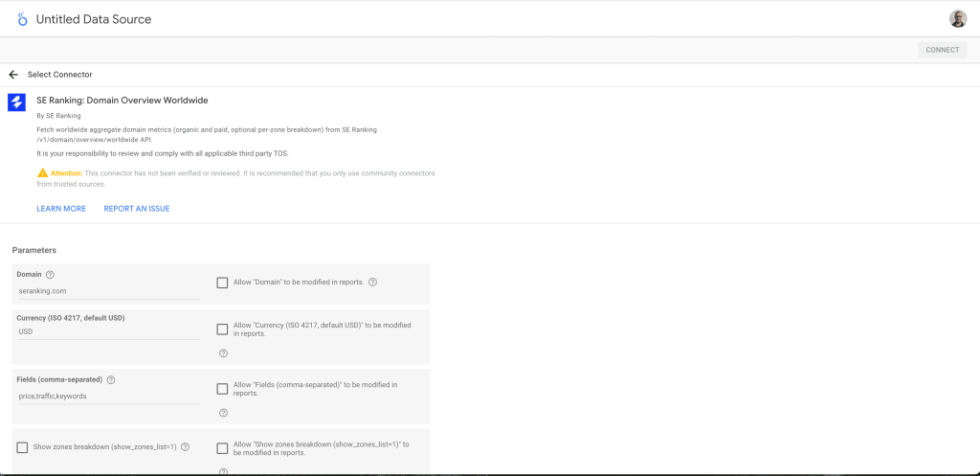Focus the Currency field containing USD
The height and width of the screenshot is (476, 980).
[108, 331]
